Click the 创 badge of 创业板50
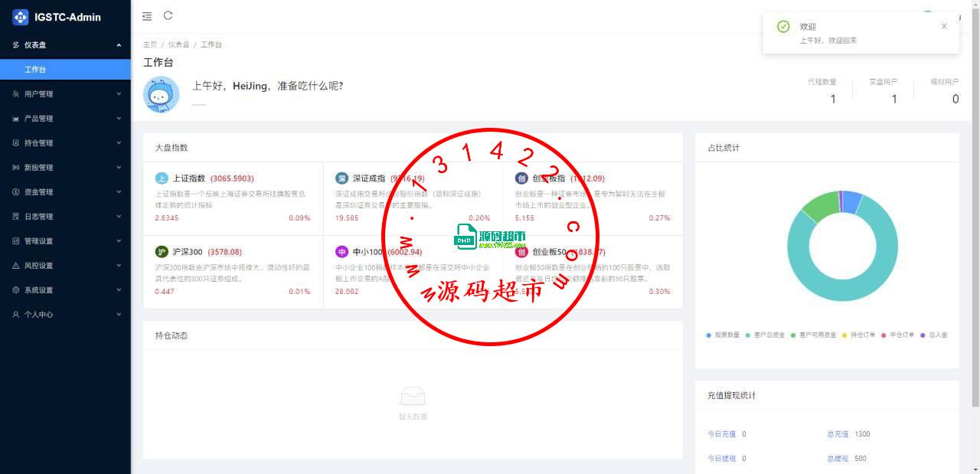 tap(521, 252)
